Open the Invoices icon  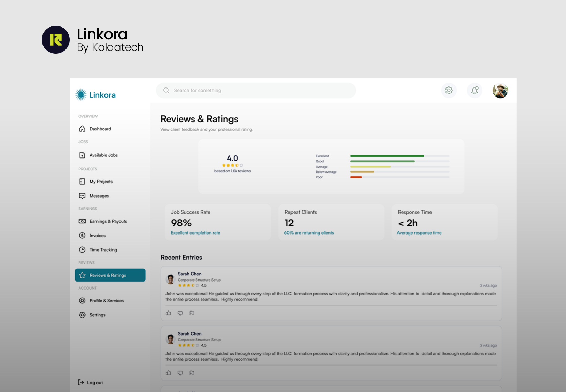pos(82,235)
